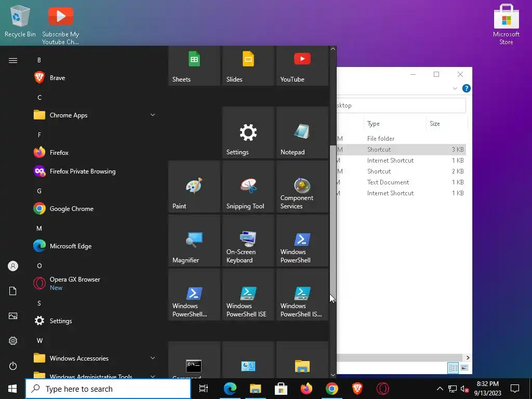Select the File folder row in Explorer

pyautogui.click(x=401, y=138)
